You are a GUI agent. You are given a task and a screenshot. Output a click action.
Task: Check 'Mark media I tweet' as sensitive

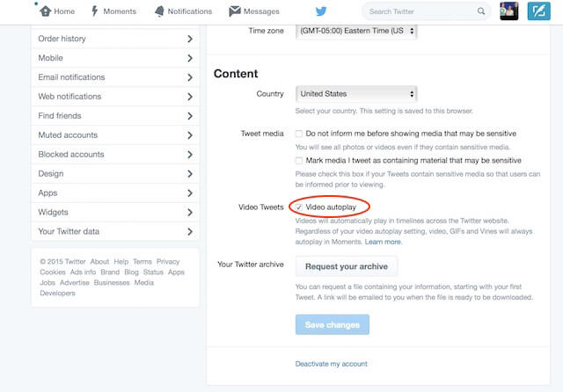(299, 160)
